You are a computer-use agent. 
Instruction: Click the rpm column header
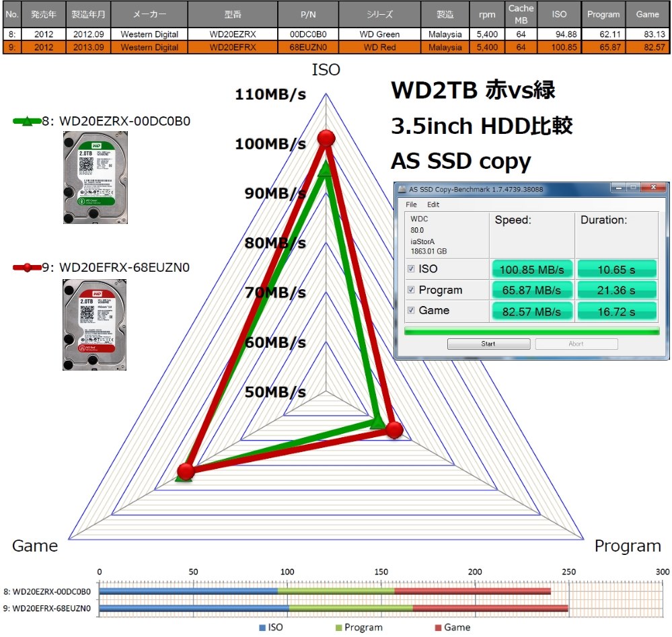[x=487, y=15]
